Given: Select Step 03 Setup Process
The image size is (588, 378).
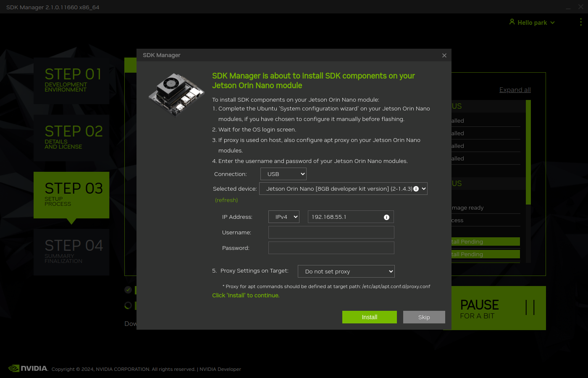Looking at the screenshot, I should pos(71,195).
